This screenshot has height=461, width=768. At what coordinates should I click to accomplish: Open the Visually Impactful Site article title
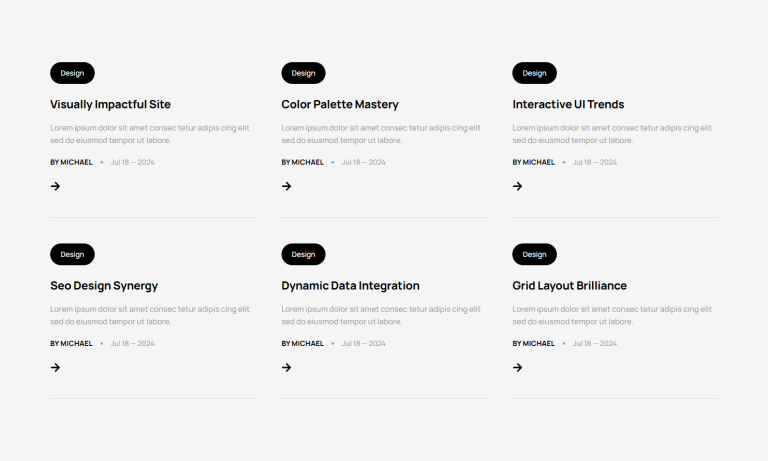tap(110, 104)
